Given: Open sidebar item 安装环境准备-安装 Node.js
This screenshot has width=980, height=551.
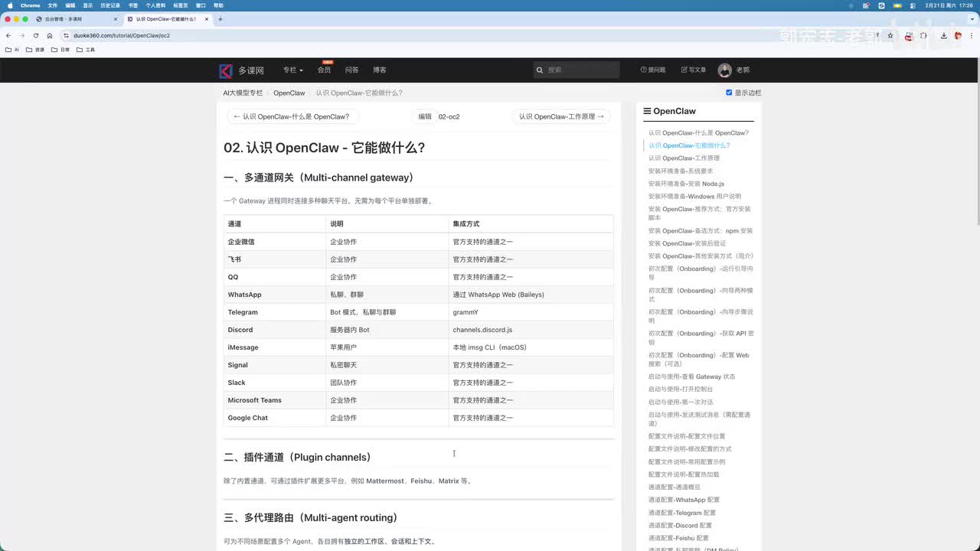Looking at the screenshot, I should coord(687,184).
